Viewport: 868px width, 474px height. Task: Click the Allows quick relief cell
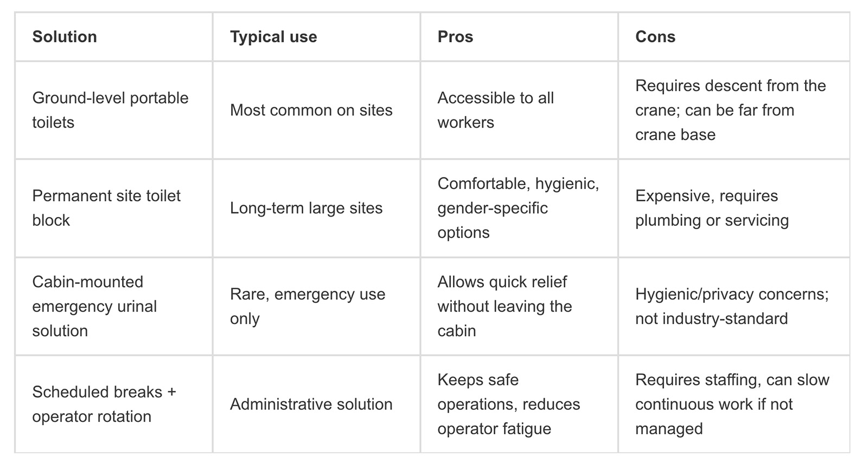click(x=505, y=306)
